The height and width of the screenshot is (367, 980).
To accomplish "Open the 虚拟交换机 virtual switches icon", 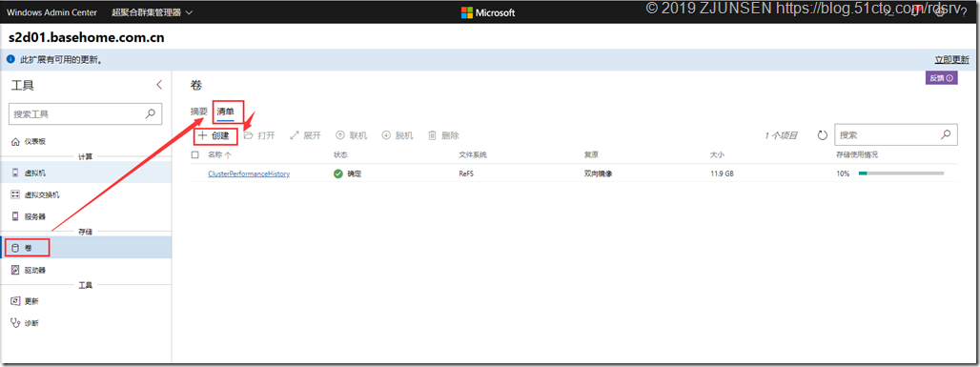I will coord(15,194).
